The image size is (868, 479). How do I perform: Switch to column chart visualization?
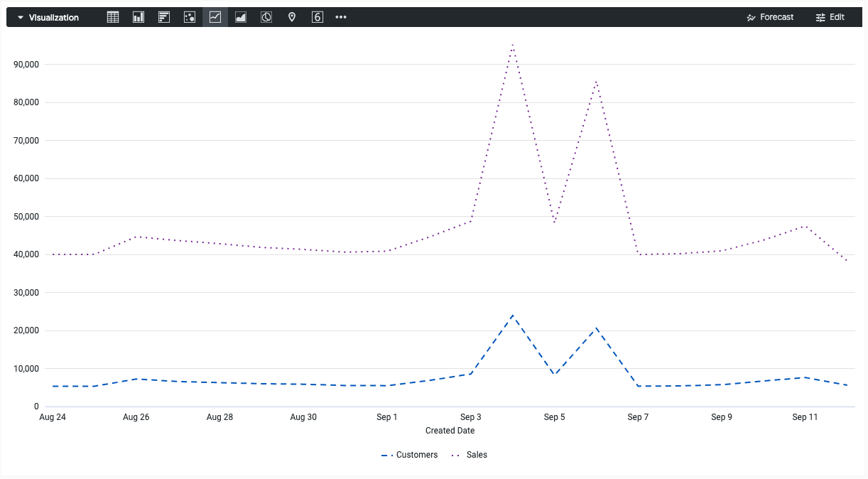(x=139, y=17)
